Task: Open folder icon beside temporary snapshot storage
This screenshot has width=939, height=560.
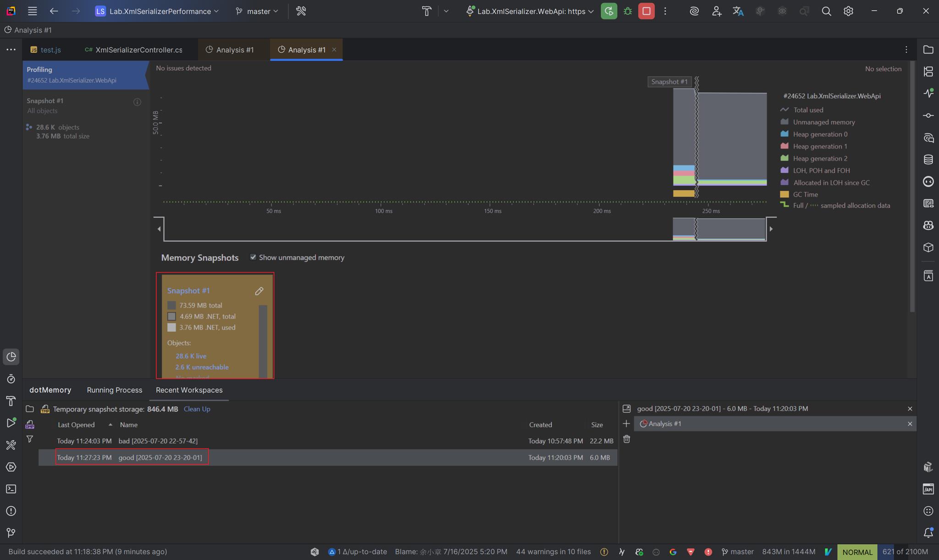Action: pyautogui.click(x=30, y=409)
